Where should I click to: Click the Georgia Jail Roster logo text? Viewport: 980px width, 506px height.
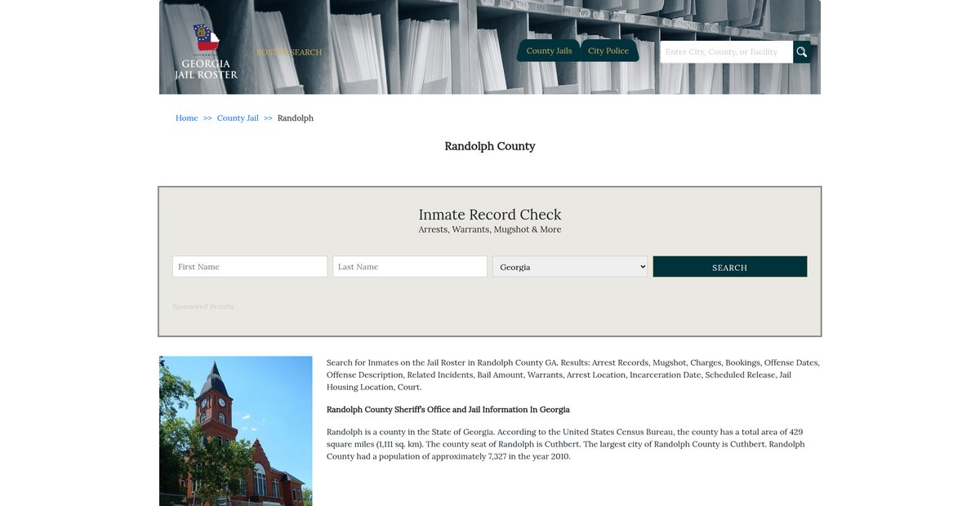pyautogui.click(x=206, y=69)
